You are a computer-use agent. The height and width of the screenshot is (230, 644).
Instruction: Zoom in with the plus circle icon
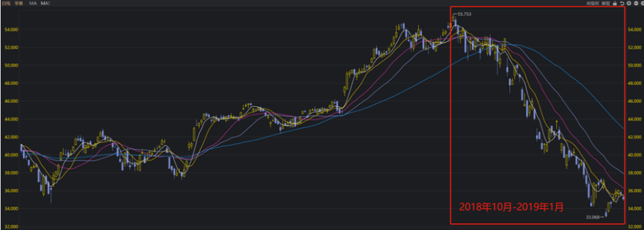629,3
